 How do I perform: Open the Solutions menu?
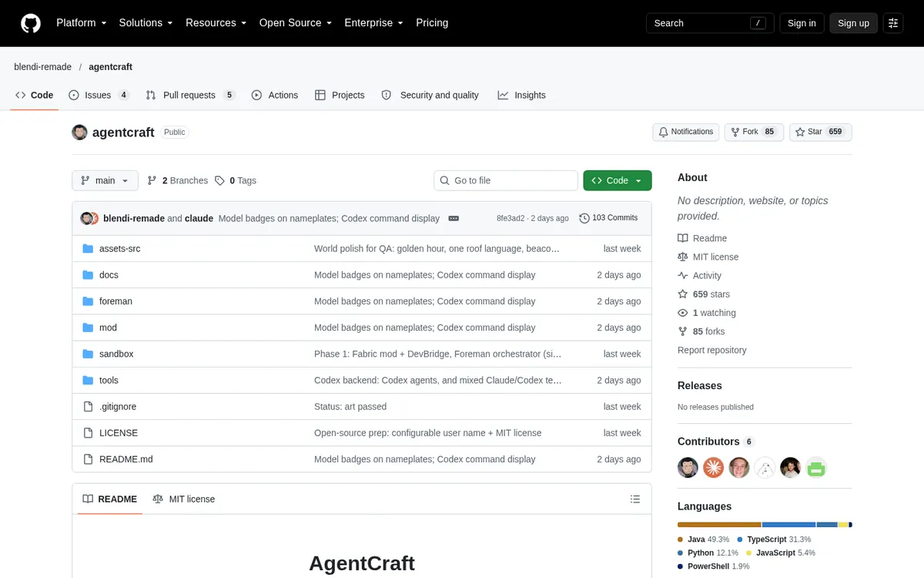tap(146, 23)
